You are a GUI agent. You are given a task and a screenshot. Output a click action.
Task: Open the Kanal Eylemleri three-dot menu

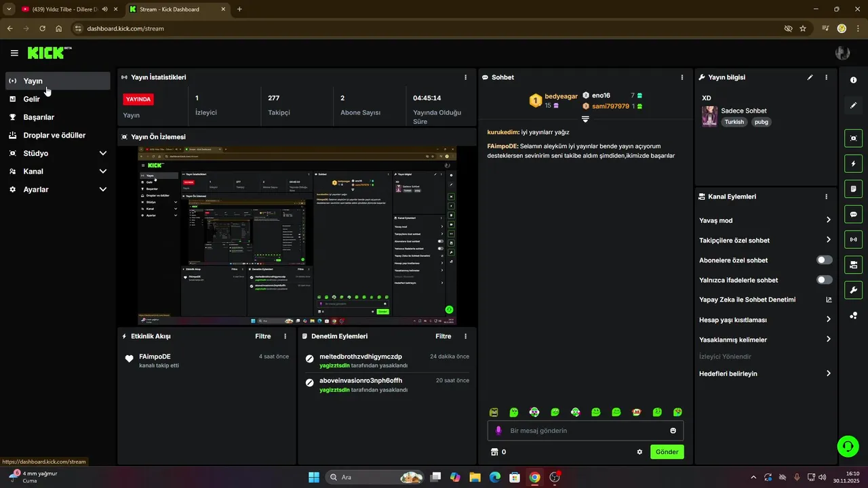(x=826, y=197)
